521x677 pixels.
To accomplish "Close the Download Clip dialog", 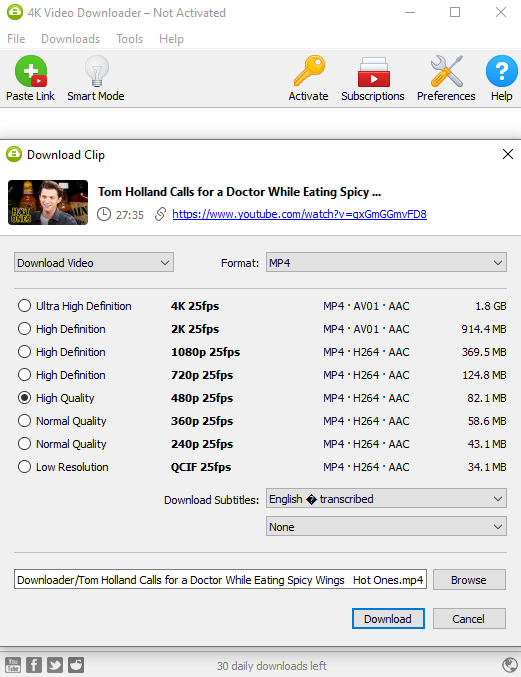I will 508,154.
